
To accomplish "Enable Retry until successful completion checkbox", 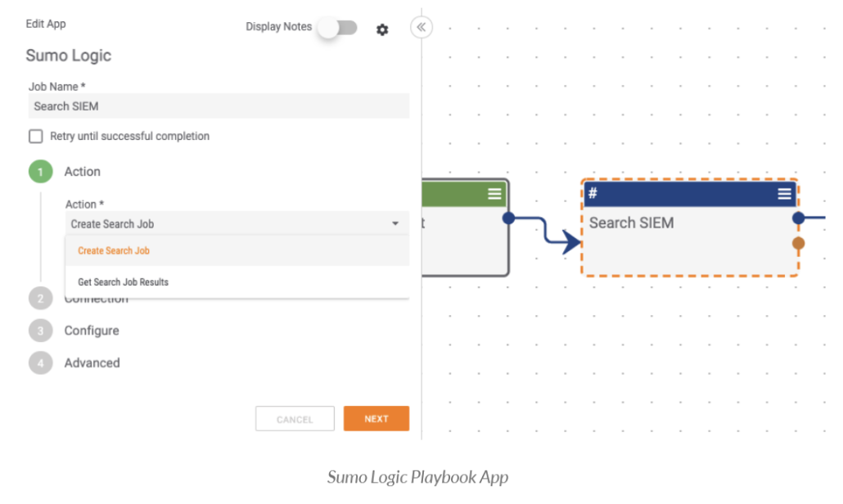I will (x=36, y=137).
